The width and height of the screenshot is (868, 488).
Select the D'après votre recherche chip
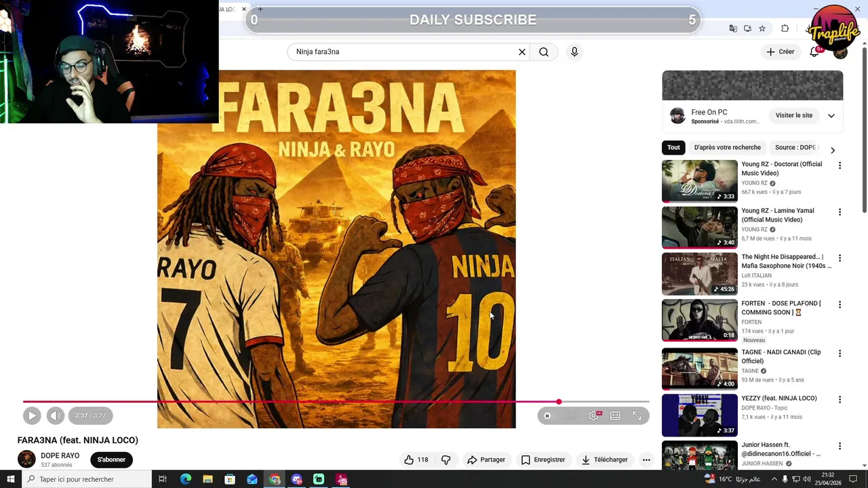[727, 147]
